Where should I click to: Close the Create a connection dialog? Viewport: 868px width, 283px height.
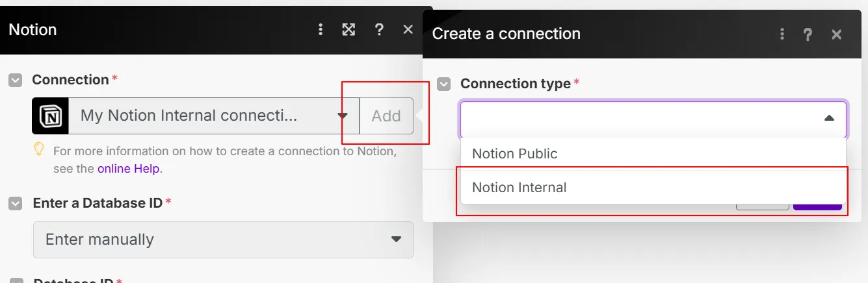coord(837,34)
